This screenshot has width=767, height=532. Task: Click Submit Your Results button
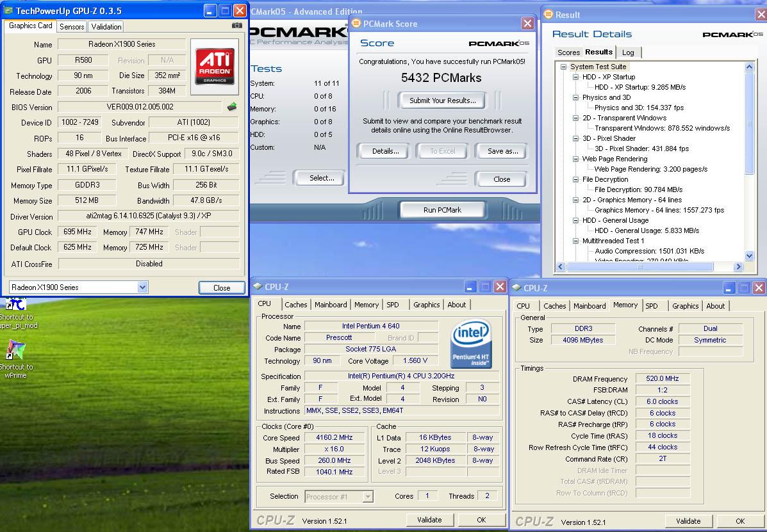pyautogui.click(x=443, y=101)
